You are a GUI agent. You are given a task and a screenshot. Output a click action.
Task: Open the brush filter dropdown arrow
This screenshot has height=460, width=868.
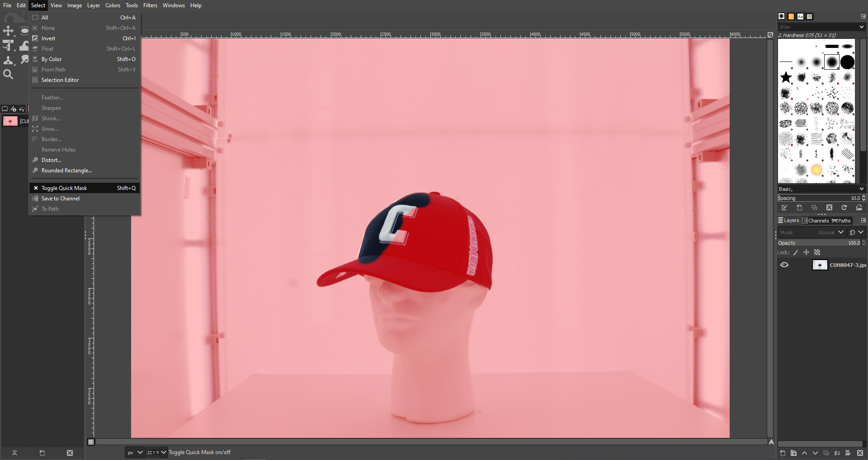pos(861,27)
